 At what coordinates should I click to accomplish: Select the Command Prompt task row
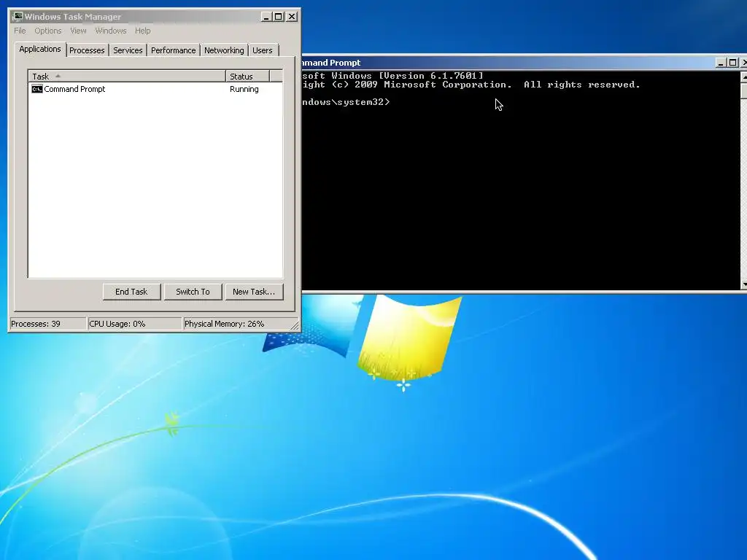pyautogui.click(x=155, y=89)
